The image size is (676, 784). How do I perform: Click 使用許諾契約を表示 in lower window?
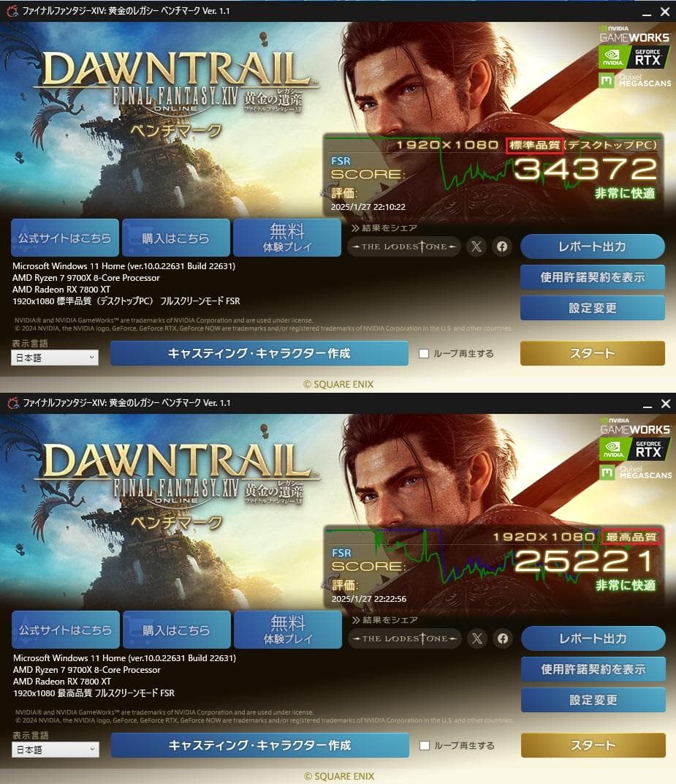click(593, 669)
